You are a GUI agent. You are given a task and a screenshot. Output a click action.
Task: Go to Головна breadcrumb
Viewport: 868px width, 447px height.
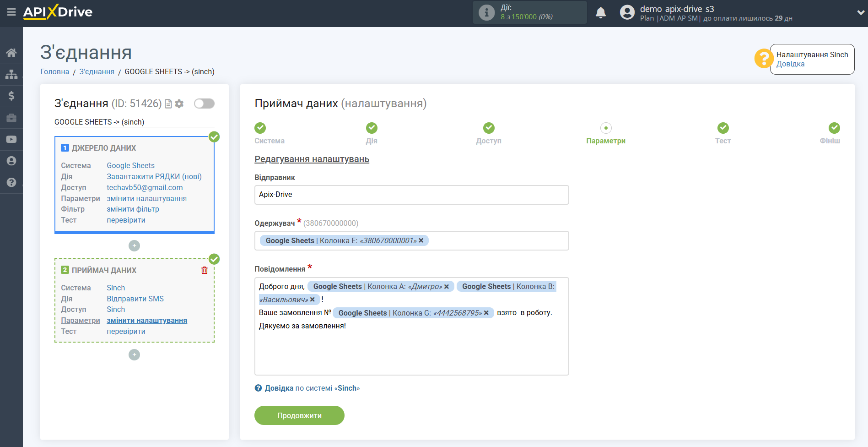[x=55, y=71]
